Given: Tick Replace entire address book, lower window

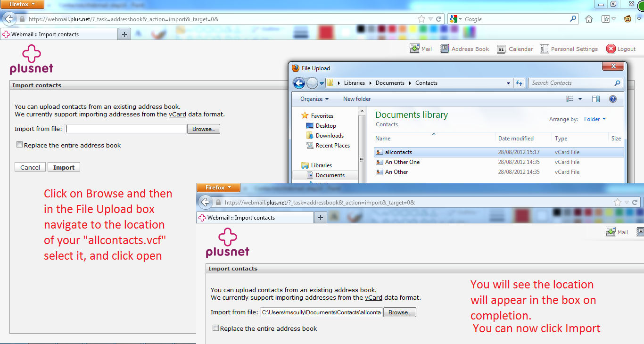Looking at the screenshot, I should coord(215,328).
